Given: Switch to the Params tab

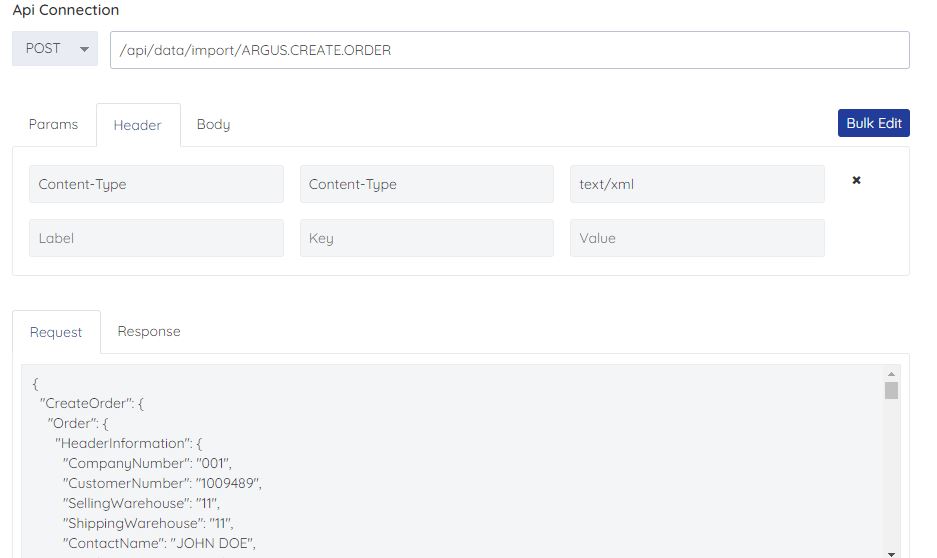Looking at the screenshot, I should (53, 124).
